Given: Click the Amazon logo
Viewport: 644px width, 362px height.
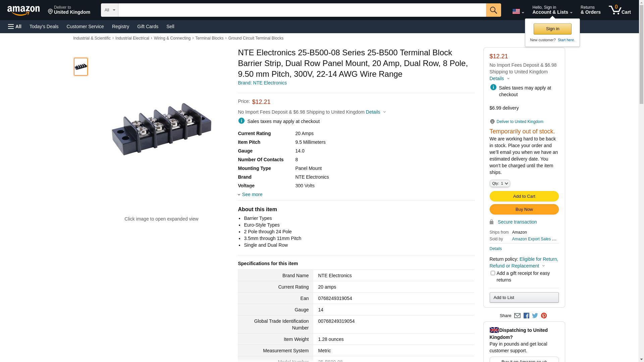Looking at the screenshot, I should (23, 10).
